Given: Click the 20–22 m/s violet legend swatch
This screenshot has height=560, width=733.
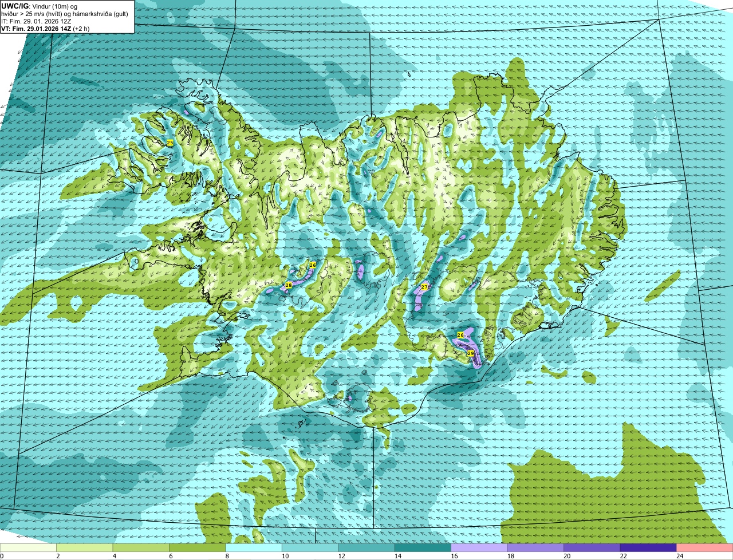Looking at the screenshot, I should pos(593,547).
